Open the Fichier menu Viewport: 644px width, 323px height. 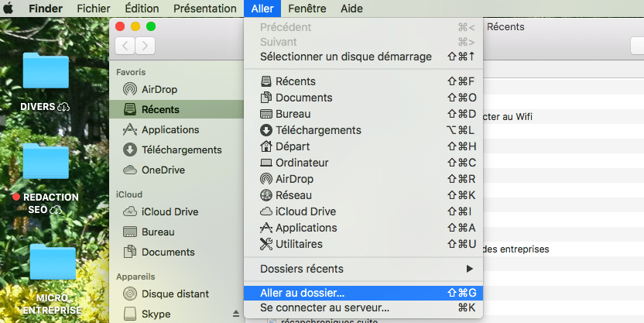pos(94,9)
